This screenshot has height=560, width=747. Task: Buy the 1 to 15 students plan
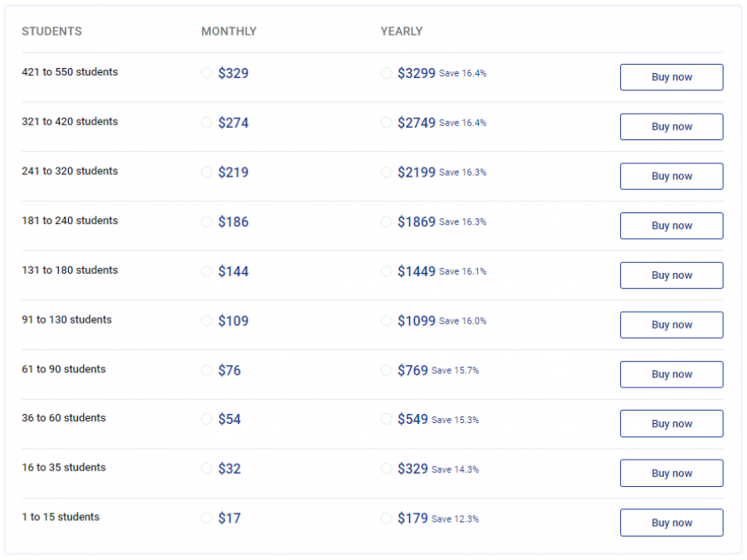671,523
